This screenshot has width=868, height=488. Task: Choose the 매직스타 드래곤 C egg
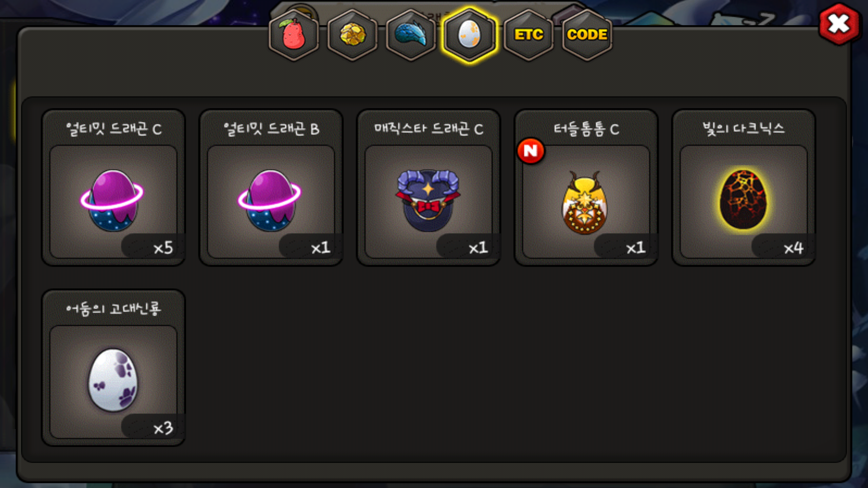[x=428, y=201]
